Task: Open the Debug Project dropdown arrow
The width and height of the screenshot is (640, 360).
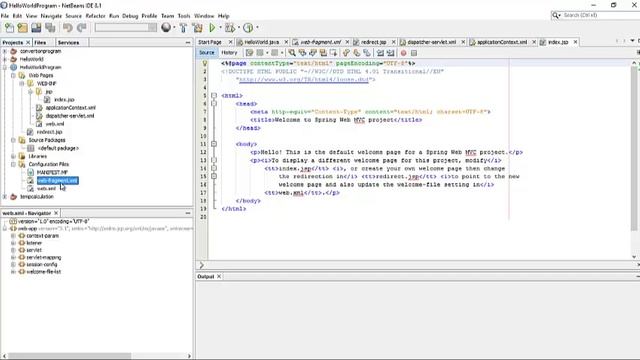Action: click(x=239, y=28)
